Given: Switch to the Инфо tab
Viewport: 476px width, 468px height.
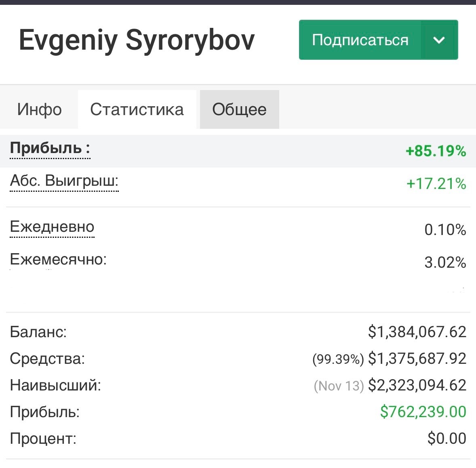Looking at the screenshot, I should (39, 109).
